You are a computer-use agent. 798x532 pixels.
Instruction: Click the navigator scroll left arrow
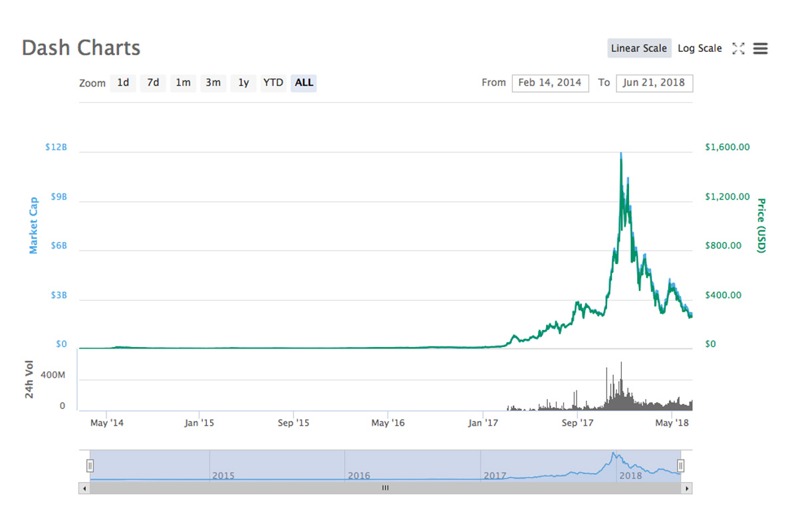point(83,488)
